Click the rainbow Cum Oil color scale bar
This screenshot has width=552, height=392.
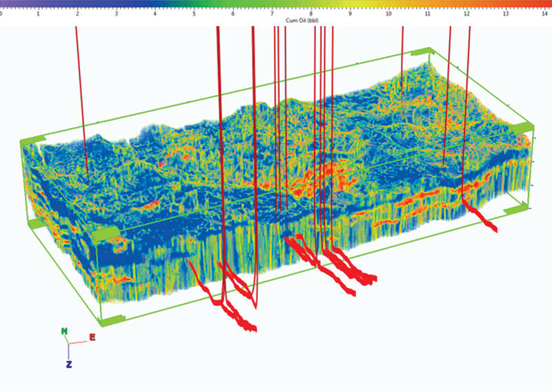[276, 4]
